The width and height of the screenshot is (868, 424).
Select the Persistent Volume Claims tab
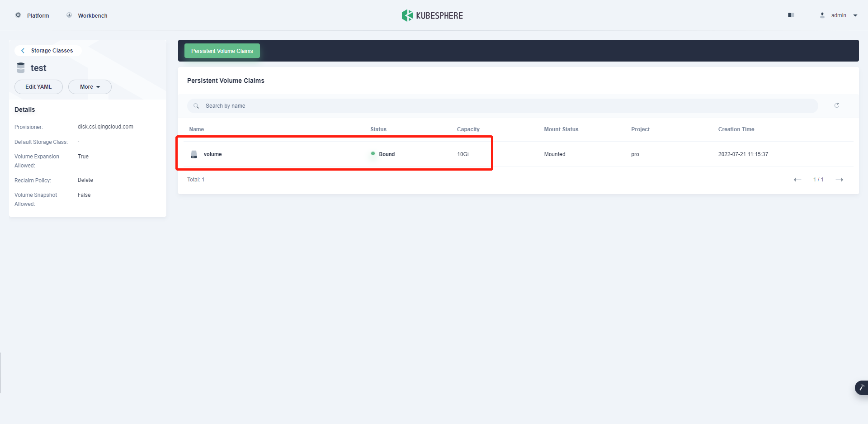(222, 51)
